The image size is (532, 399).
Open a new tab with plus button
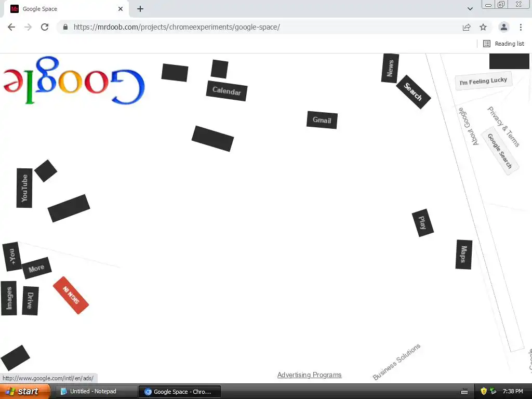[140, 9]
